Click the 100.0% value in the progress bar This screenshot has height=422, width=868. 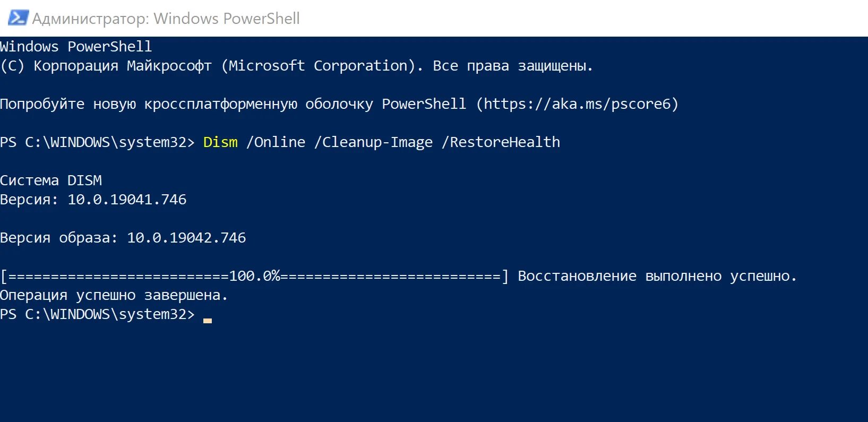click(x=254, y=276)
